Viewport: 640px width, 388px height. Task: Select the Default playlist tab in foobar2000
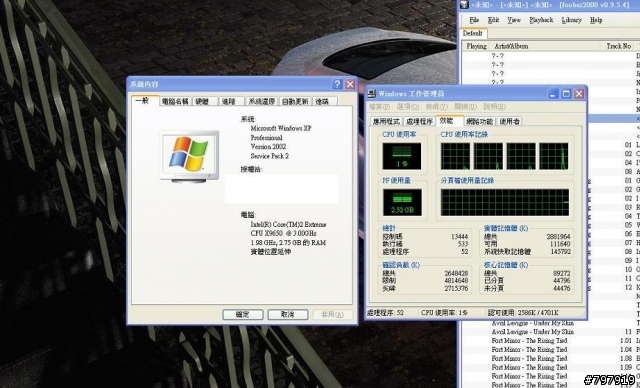pyautogui.click(x=473, y=33)
